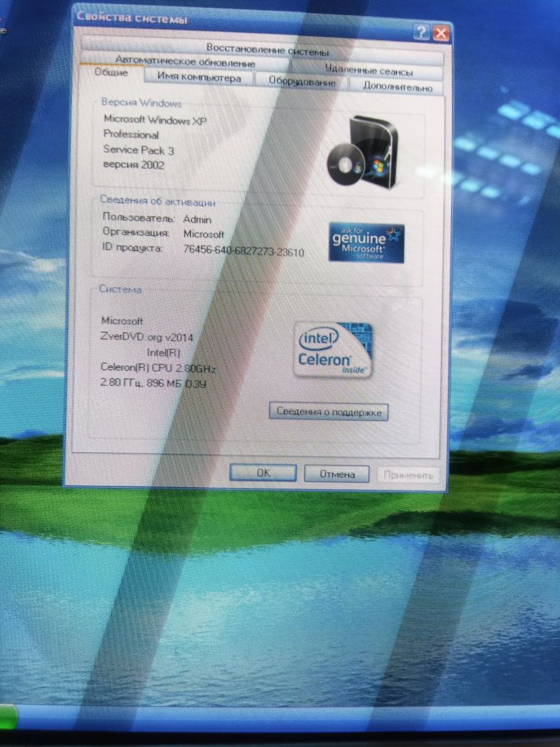This screenshot has width=560, height=747.
Task: Click the 2.80 ГГц, 896 МБ ОЗУ line
Action: (154, 383)
